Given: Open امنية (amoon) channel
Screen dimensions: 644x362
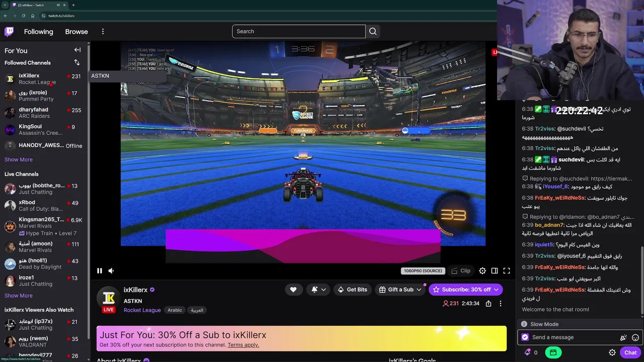Looking at the screenshot, I should pos(43,247).
